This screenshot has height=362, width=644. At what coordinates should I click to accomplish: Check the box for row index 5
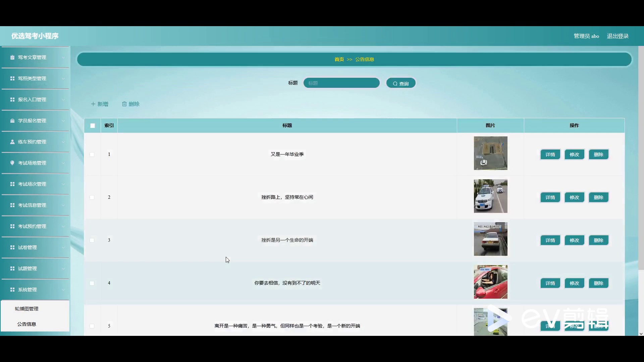92,326
